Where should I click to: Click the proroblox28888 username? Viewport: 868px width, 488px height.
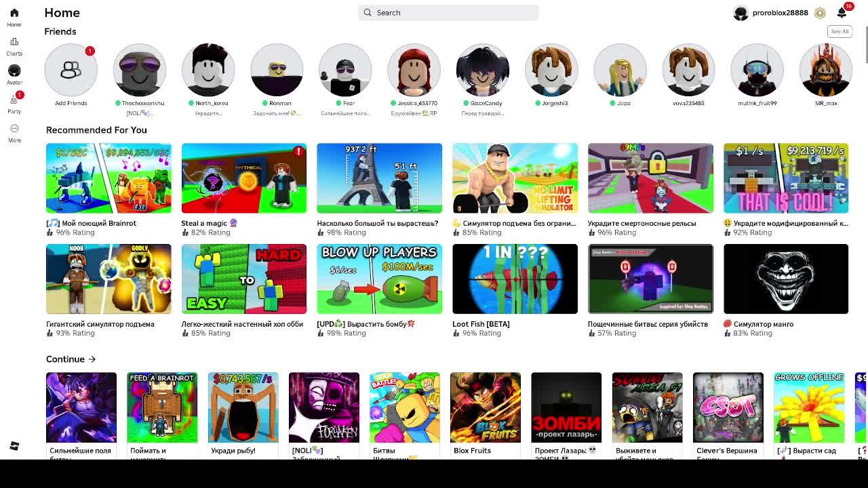(x=781, y=13)
